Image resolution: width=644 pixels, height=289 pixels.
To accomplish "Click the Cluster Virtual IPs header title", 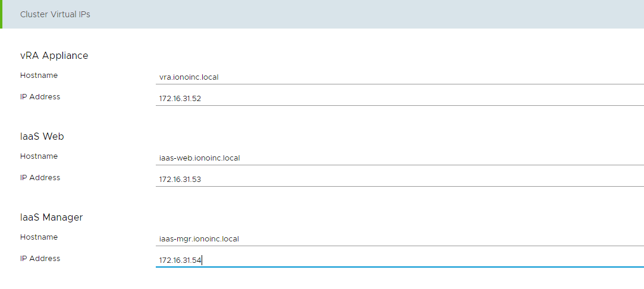I will tap(55, 14).
